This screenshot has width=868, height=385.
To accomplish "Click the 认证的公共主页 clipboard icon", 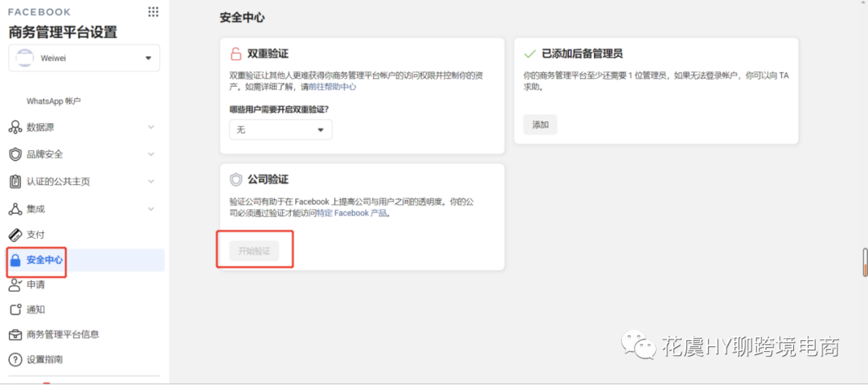I will 15,181.
